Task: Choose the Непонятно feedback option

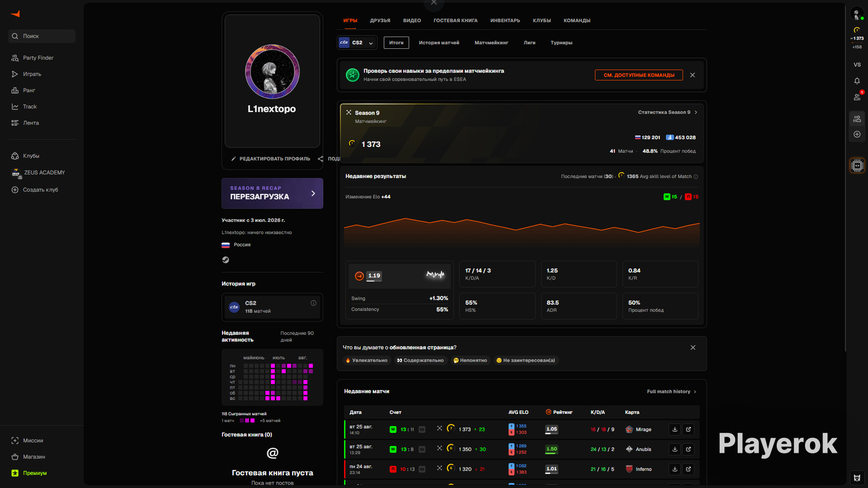Action: pos(470,361)
